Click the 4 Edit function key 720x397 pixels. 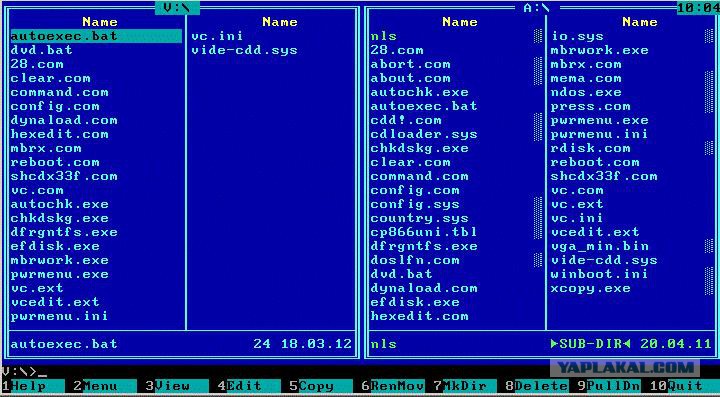pos(248,386)
